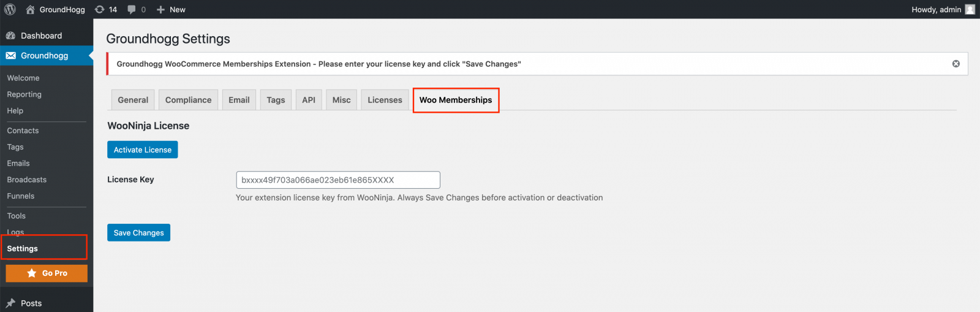Click the Activate License button
980x312 pixels.
tap(143, 150)
